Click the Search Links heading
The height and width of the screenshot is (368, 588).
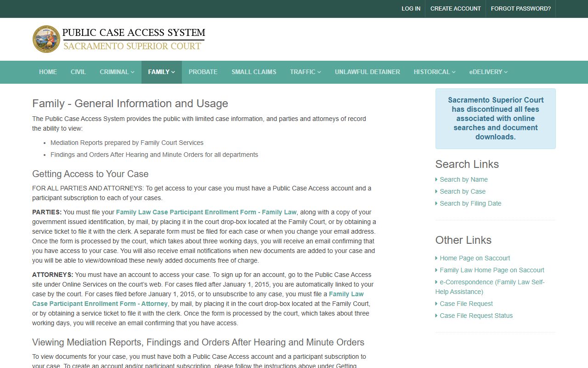(x=467, y=164)
